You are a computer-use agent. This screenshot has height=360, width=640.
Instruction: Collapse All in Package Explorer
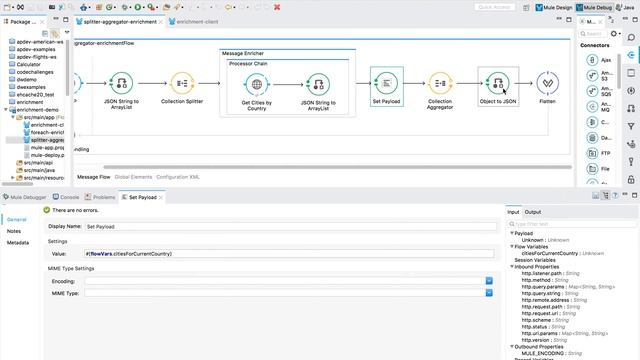45,33
